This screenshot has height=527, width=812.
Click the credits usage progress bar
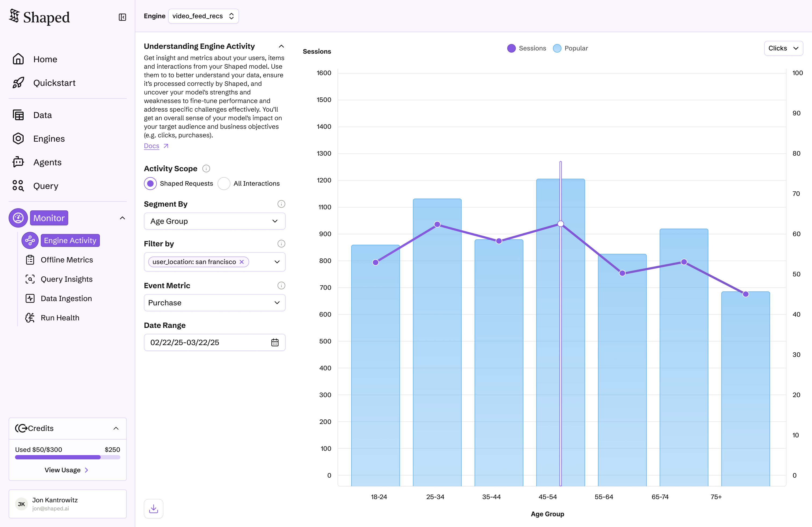(68, 458)
